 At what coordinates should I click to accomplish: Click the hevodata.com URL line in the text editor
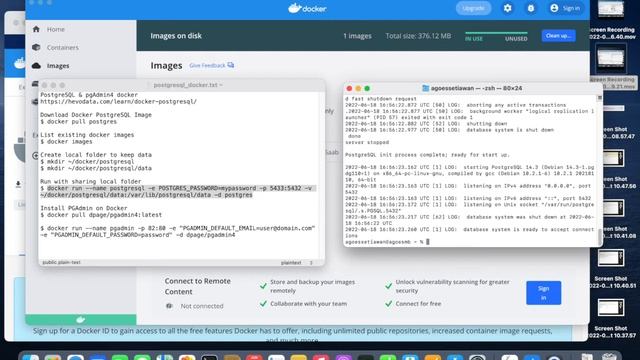pos(118,102)
